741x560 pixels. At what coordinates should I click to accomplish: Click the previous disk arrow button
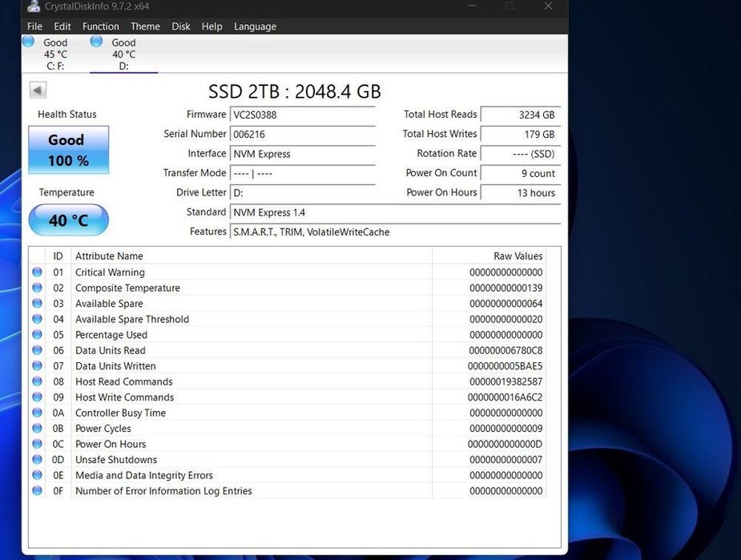(38, 90)
